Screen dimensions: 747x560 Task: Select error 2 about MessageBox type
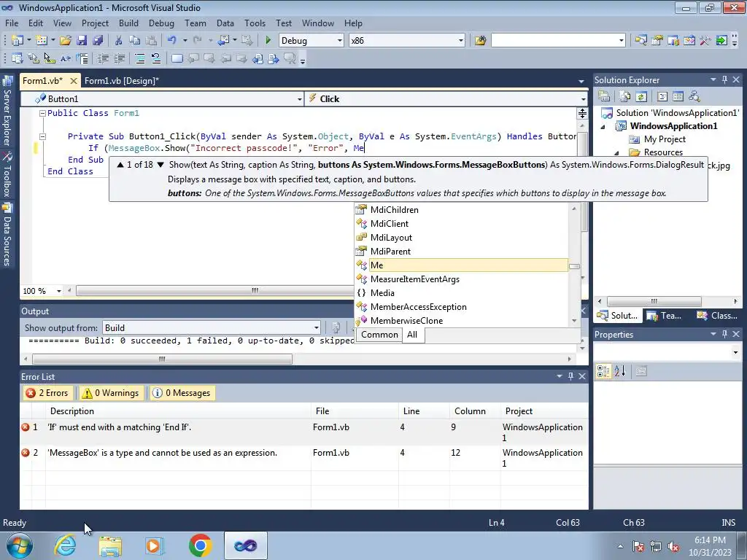tap(304, 458)
